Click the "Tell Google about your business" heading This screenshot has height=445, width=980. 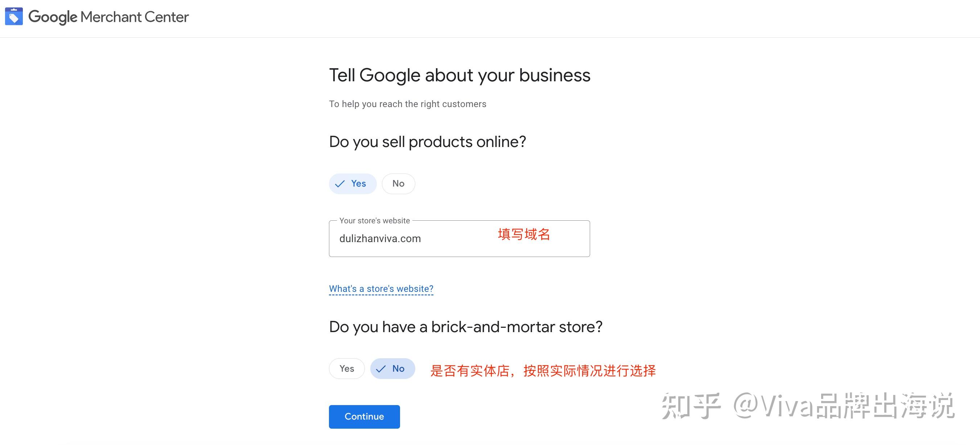tap(459, 75)
